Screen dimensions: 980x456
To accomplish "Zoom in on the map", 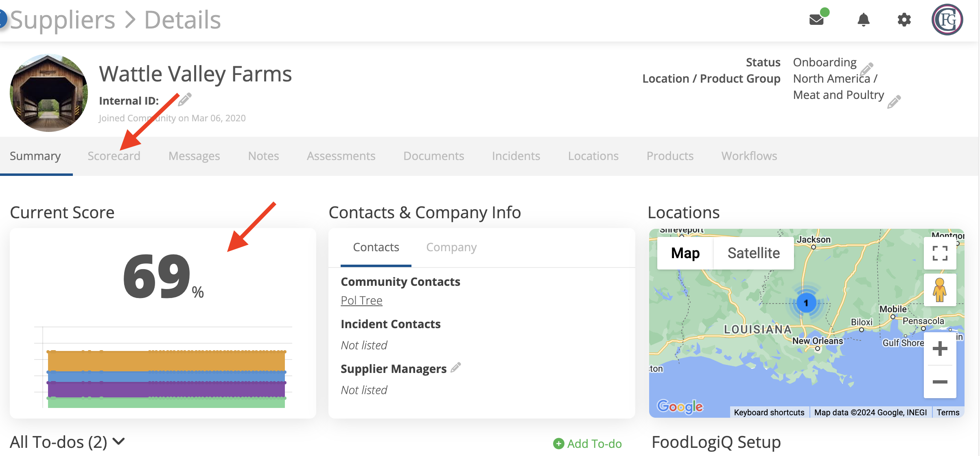I will tap(940, 349).
